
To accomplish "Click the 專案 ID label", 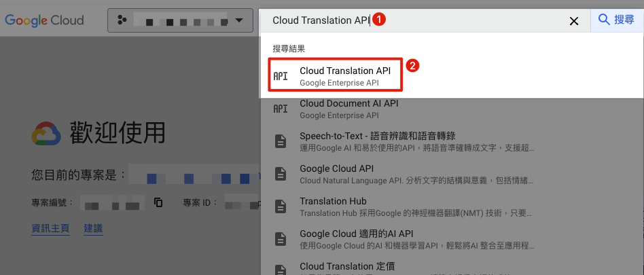I will click(200, 202).
